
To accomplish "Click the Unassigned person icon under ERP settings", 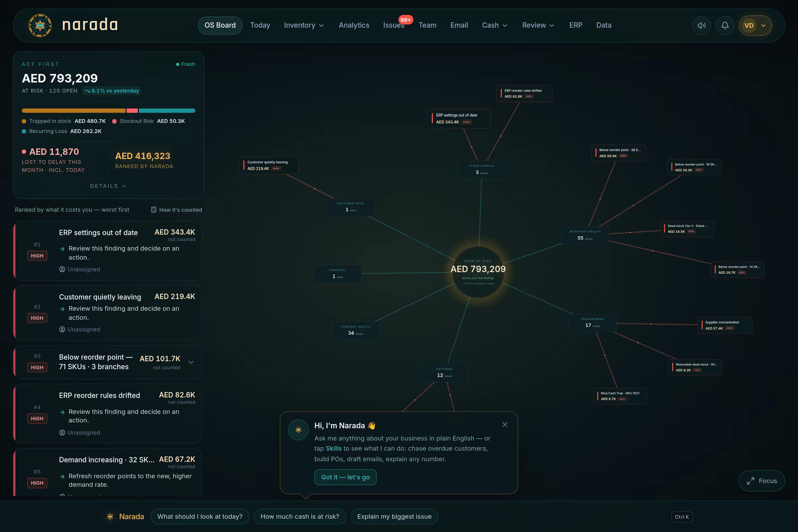I will click(x=62, y=269).
